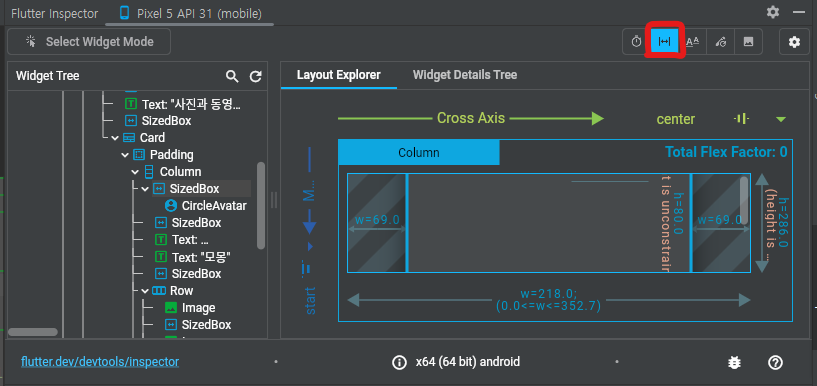Click the Widget Tree vertical scrollbar thumb
Screen dimensions: 817x386
tap(261, 206)
